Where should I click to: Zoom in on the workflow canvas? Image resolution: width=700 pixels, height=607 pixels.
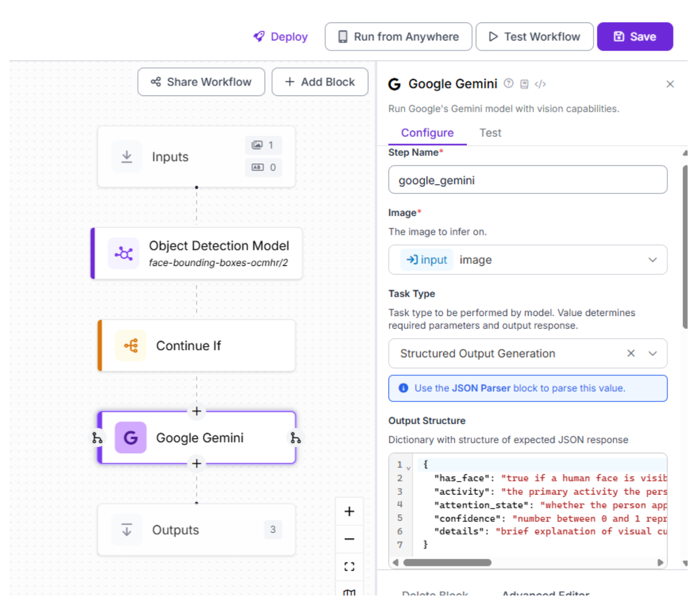point(349,511)
